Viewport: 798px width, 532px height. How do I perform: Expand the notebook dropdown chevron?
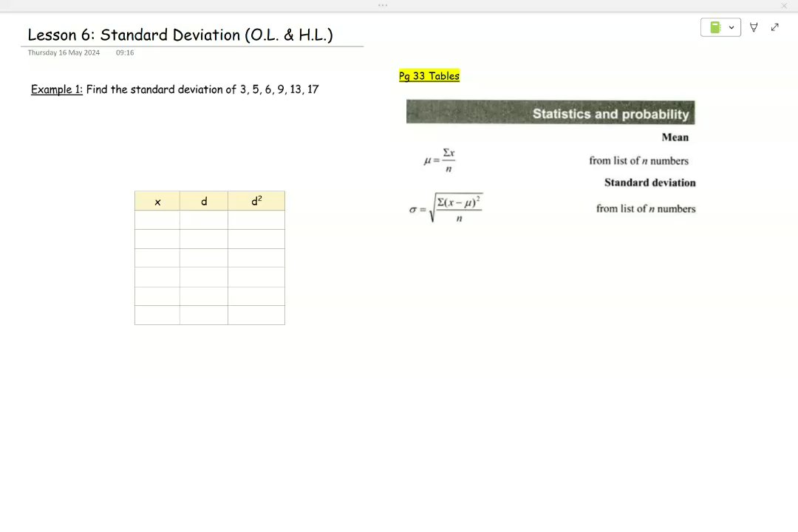731,27
